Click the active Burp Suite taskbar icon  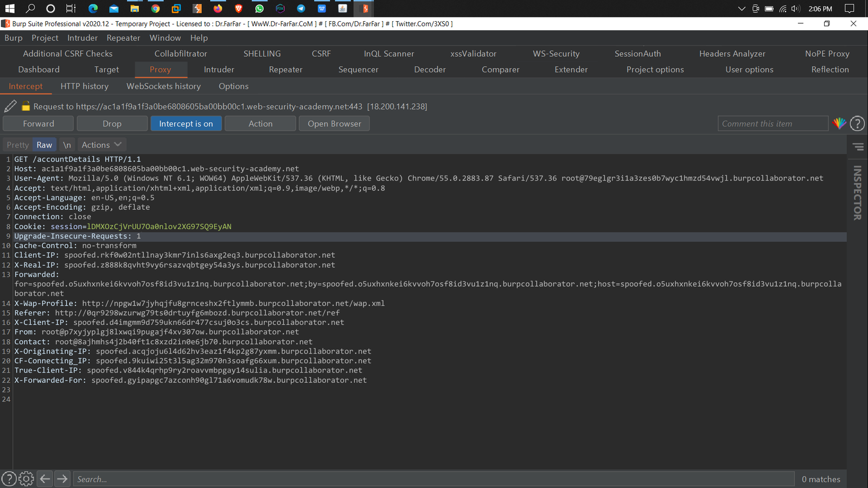pyautogui.click(x=365, y=9)
